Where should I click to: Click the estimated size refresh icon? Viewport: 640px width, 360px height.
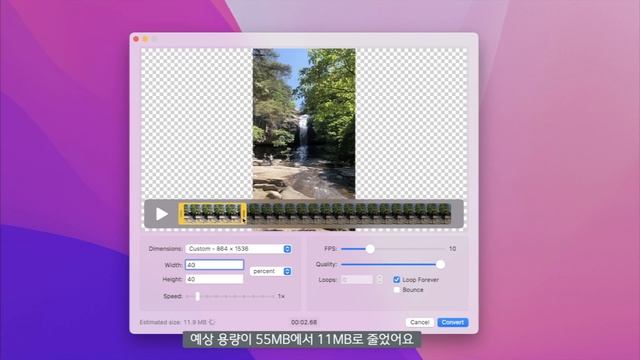[212, 322]
